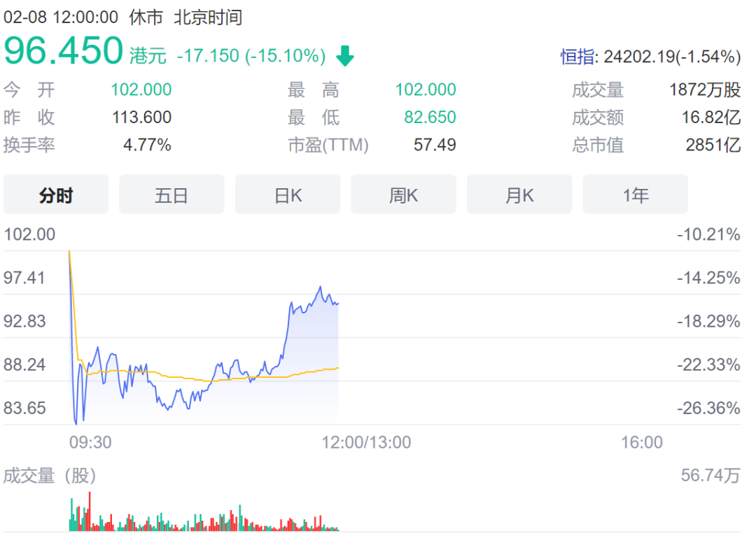Click the 96.450 current price
The image size is (756, 545).
(x=64, y=50)
